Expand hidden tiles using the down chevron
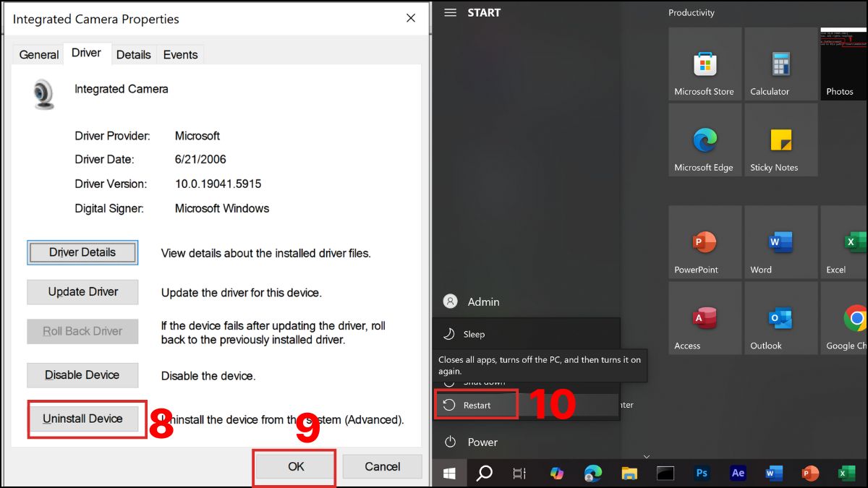Screen dimensions: 868x488 coord(646,456)
